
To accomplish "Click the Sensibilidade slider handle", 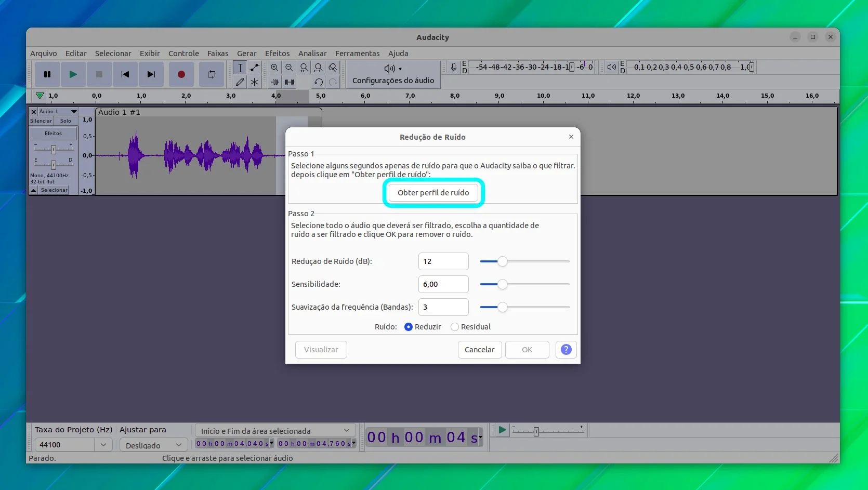I will (x=502, y=284).
